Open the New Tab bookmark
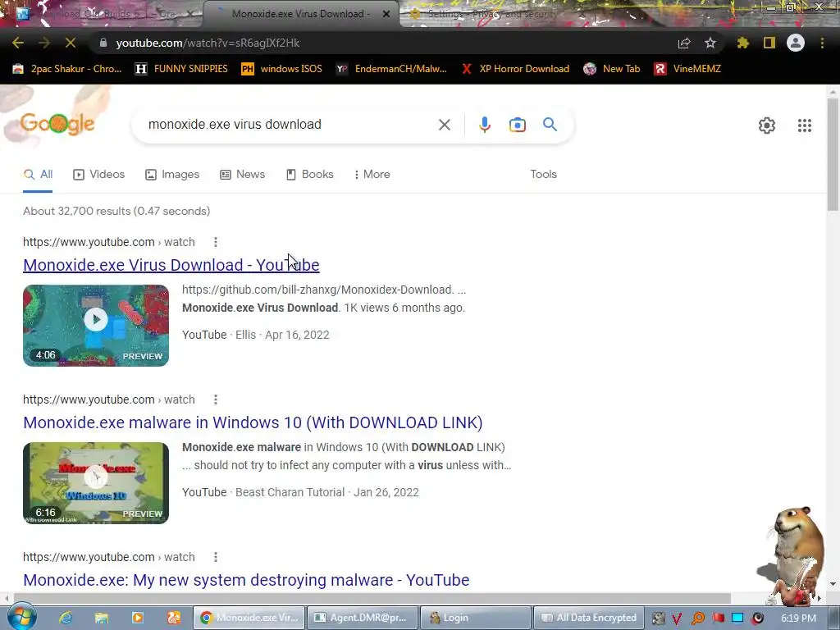840x630 pixels. click(612, 69)
